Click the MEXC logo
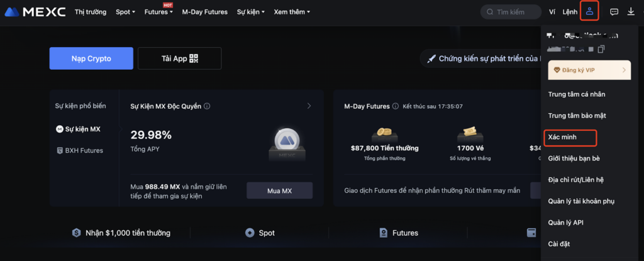This screenshot has height=261, width=644. [x=35, y=11]
